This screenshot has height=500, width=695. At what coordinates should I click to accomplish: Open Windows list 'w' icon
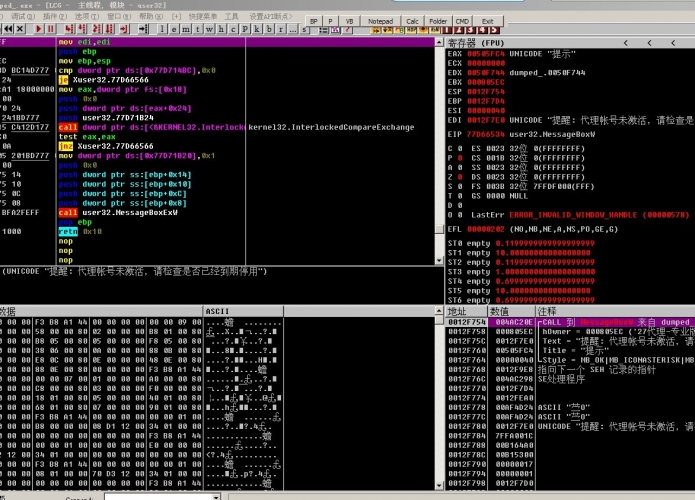tap(209, 29)
